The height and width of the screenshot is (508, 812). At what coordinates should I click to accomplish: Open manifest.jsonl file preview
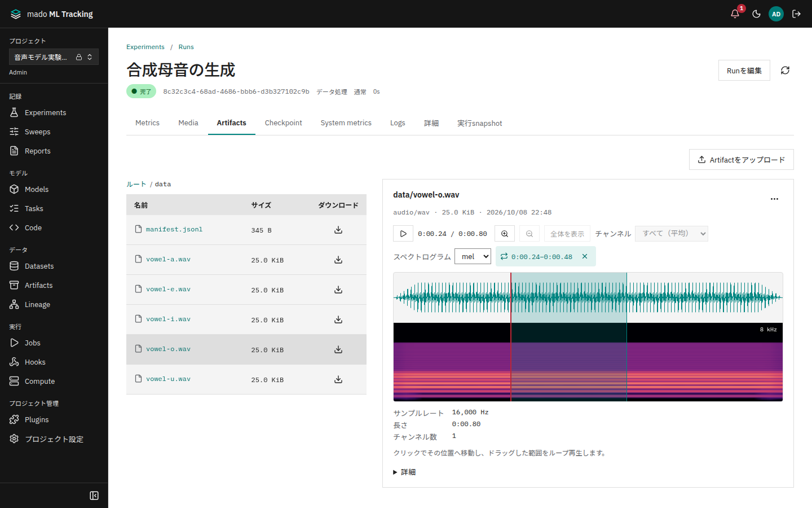174,230
